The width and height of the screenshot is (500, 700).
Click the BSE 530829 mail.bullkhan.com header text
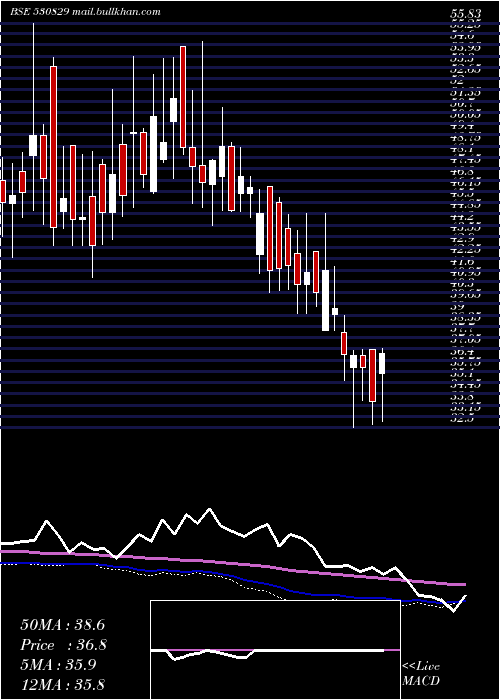[85, 12]
